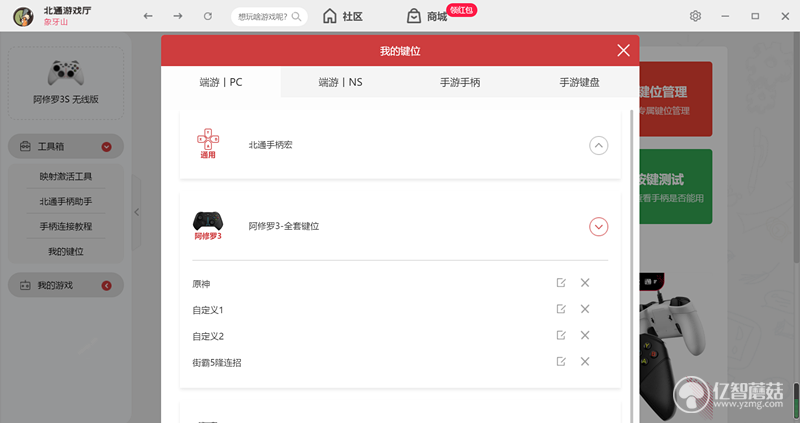Viewport: 800px width, 423px height.
Task: Open the green 按键测试 tile
Action: coord(676,186)
